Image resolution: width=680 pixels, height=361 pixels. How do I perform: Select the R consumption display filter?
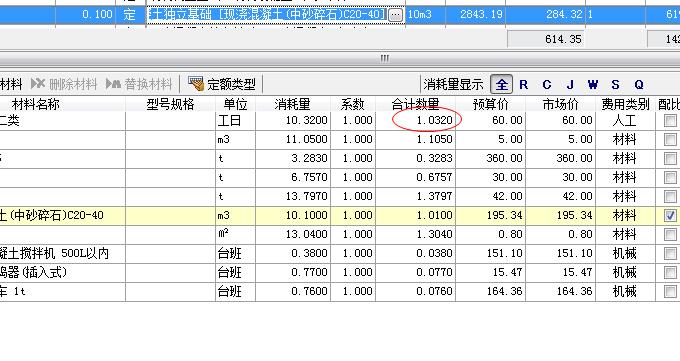point(523,85)
